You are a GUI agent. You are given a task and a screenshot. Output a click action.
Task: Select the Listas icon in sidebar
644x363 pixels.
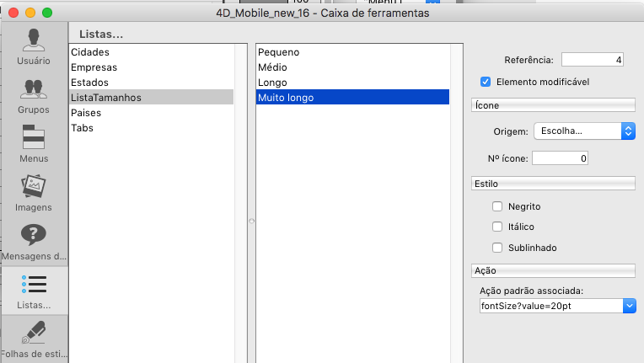[34, 285]
